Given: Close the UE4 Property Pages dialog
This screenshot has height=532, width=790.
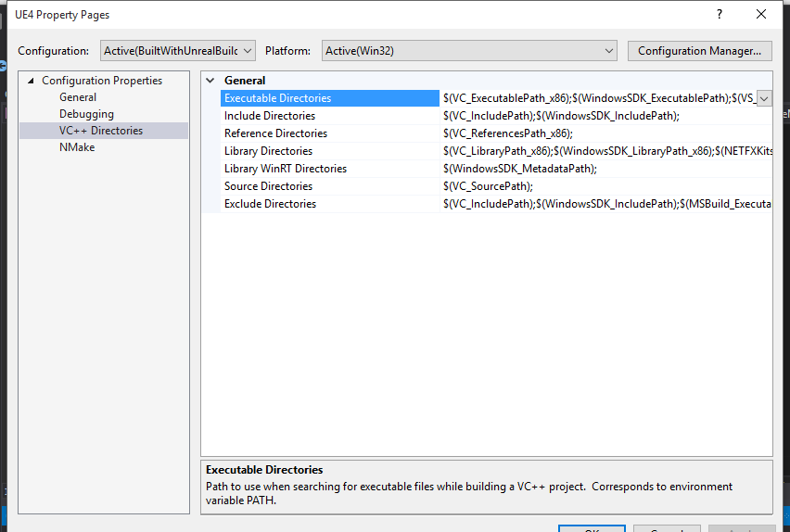Looking at the screenshot, I should (760, 14).
